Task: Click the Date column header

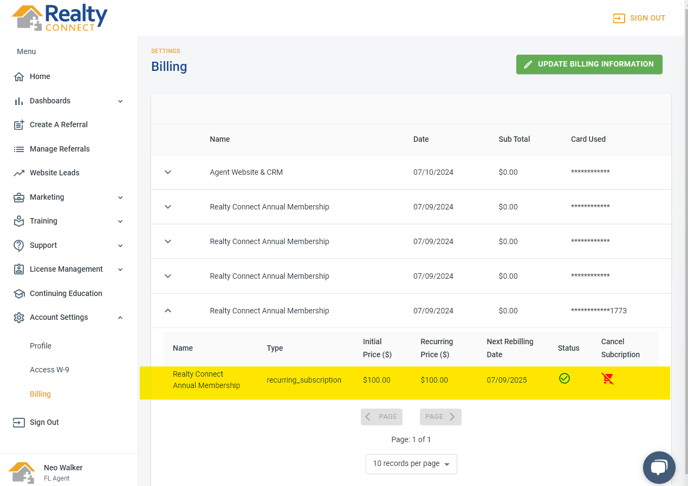Action: point(421,139)
